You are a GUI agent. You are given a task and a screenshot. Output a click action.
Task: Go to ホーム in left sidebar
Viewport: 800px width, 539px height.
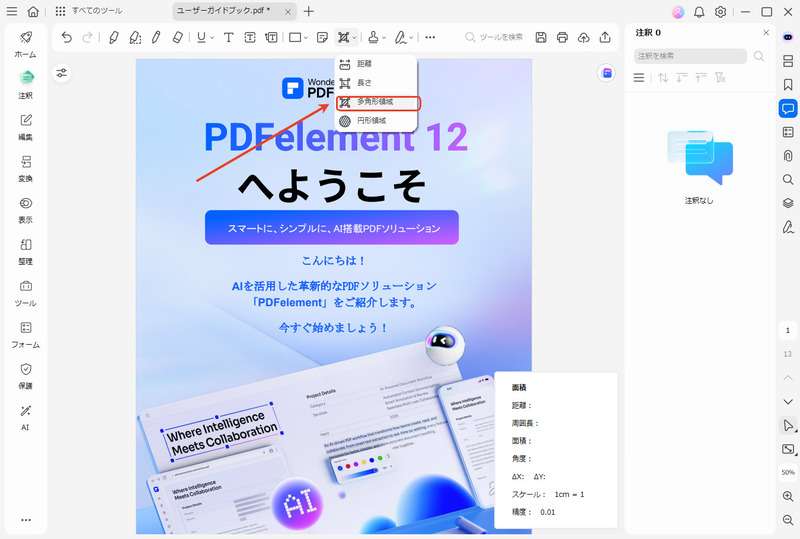coord(26,44)
